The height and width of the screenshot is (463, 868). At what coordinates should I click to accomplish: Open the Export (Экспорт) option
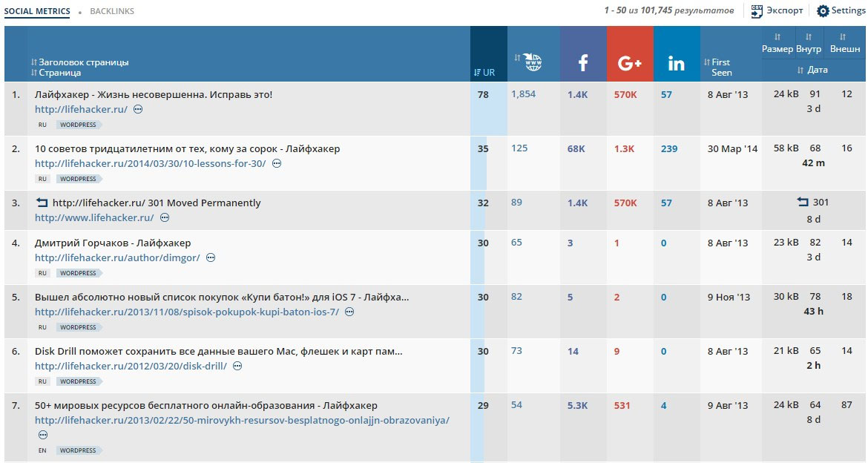click(x=777, y=10)
